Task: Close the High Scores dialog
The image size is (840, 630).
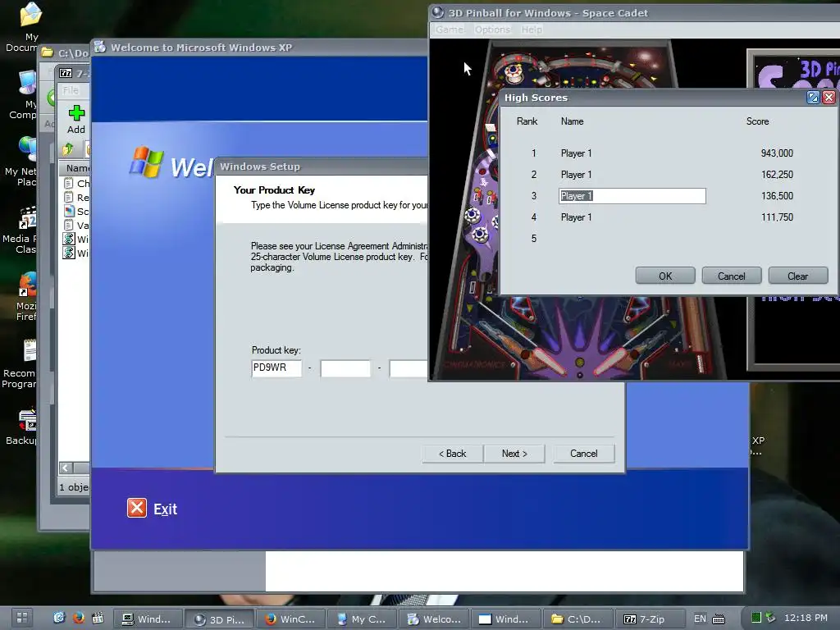Action: pos(829,97)
